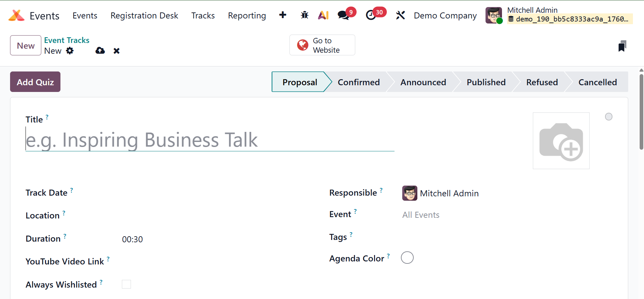Open chat messages with 9 notifications
The height and width of the screenshot is (299, 644).
(x=343, y=15)
